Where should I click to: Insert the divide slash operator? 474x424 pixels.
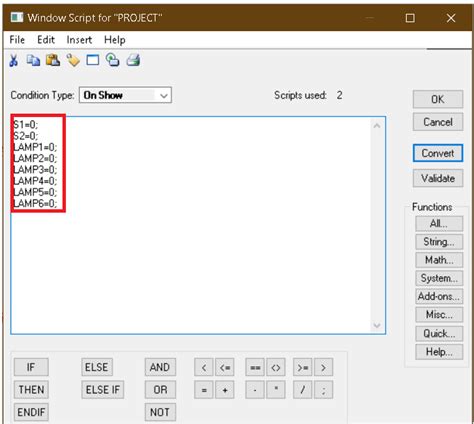coord(303,390)
